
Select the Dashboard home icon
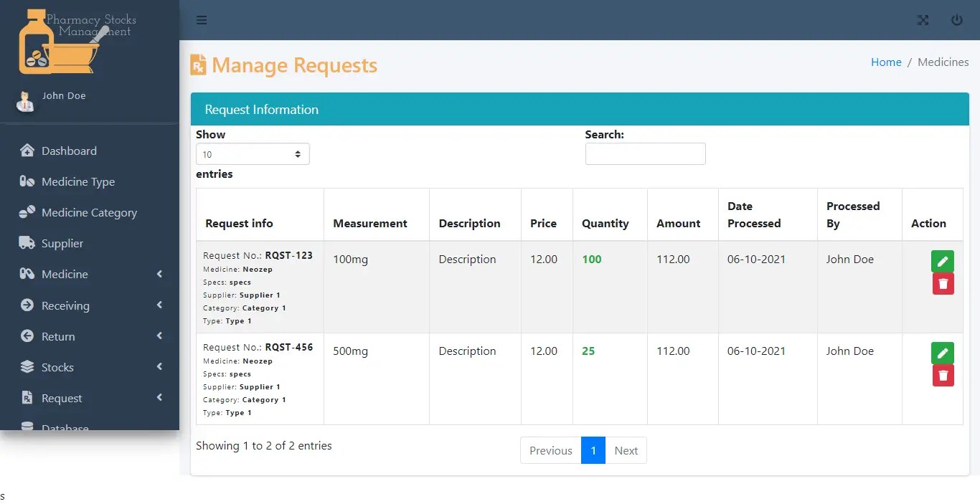(27, 151)
